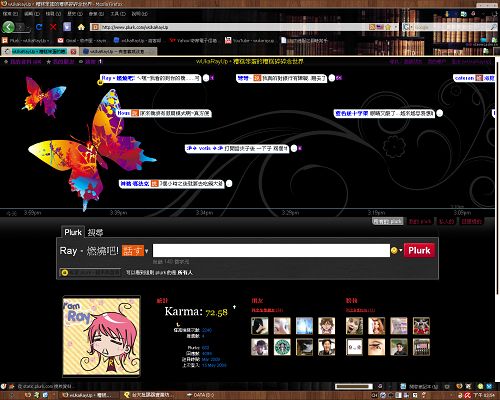Click the flag icon in the address bar
The height and width of the screenshot is (400, 500).
[x=380, y=27]
